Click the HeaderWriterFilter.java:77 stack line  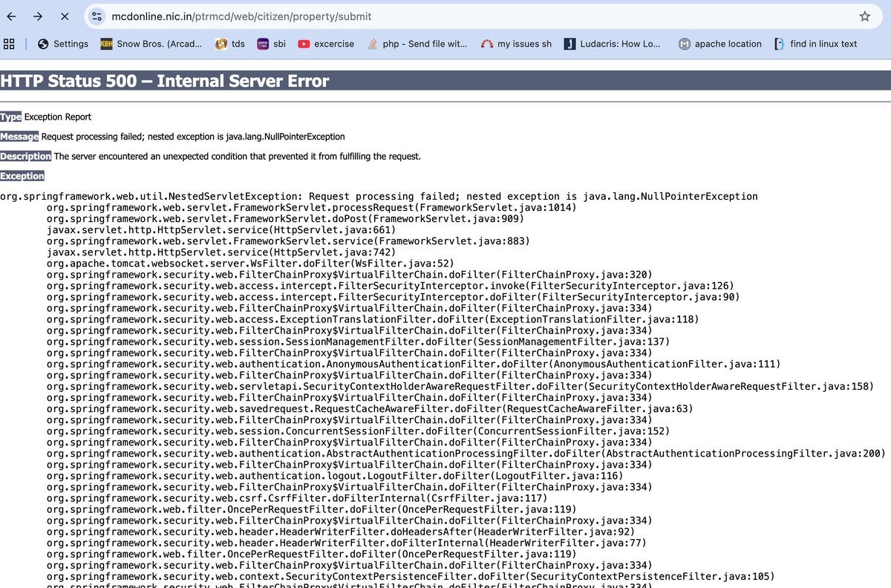tap(346, 543)
